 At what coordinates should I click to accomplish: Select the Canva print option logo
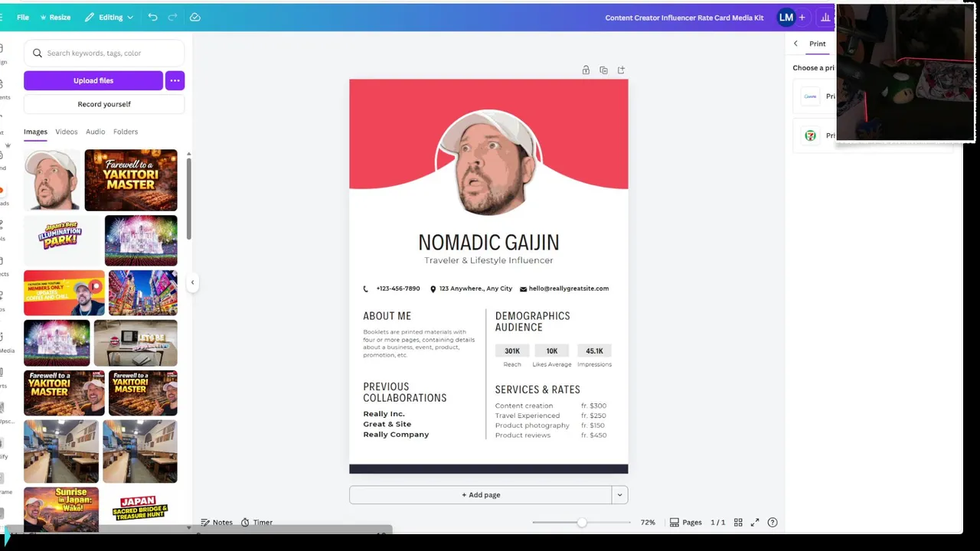[810, 96]
